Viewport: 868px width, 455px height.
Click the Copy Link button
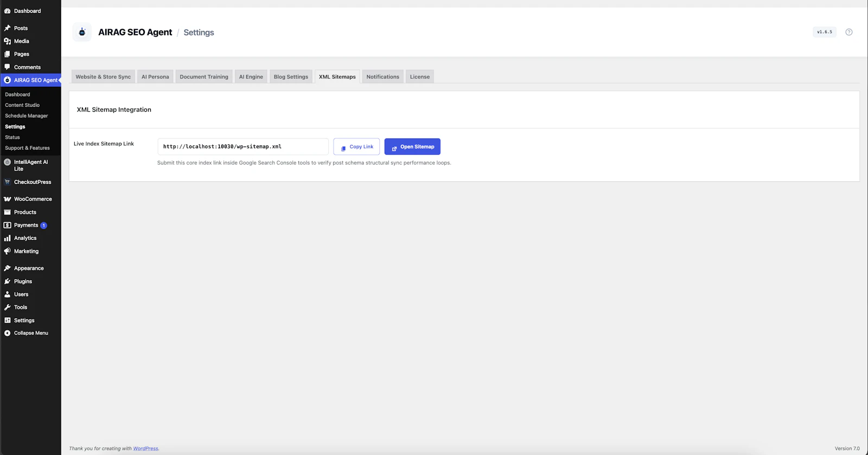point(356,147)
